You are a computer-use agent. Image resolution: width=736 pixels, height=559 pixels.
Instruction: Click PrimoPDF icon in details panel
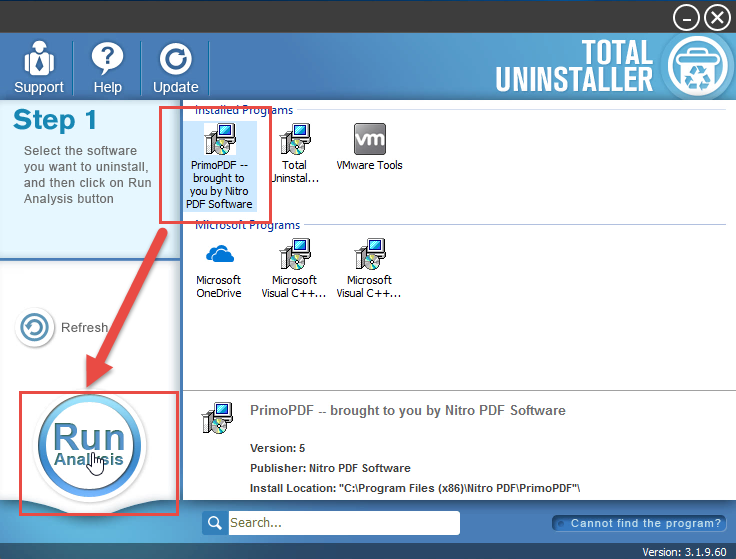217,420
